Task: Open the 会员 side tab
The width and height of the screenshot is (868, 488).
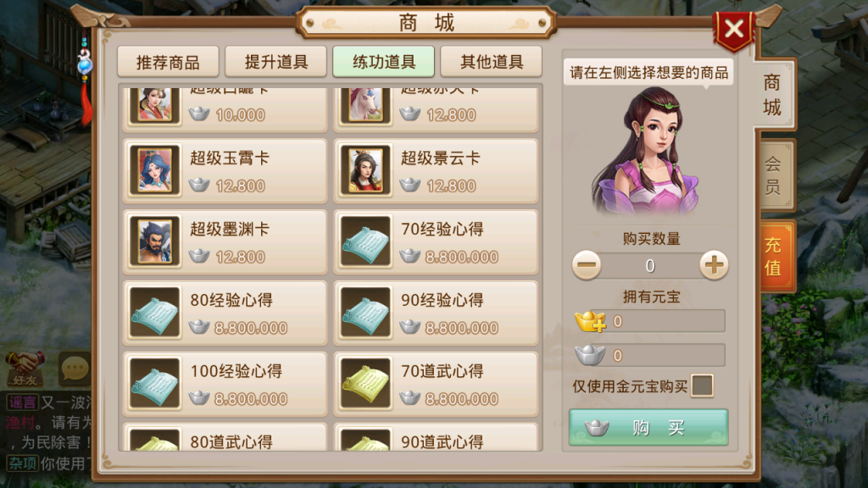Action: coord(773,175)
